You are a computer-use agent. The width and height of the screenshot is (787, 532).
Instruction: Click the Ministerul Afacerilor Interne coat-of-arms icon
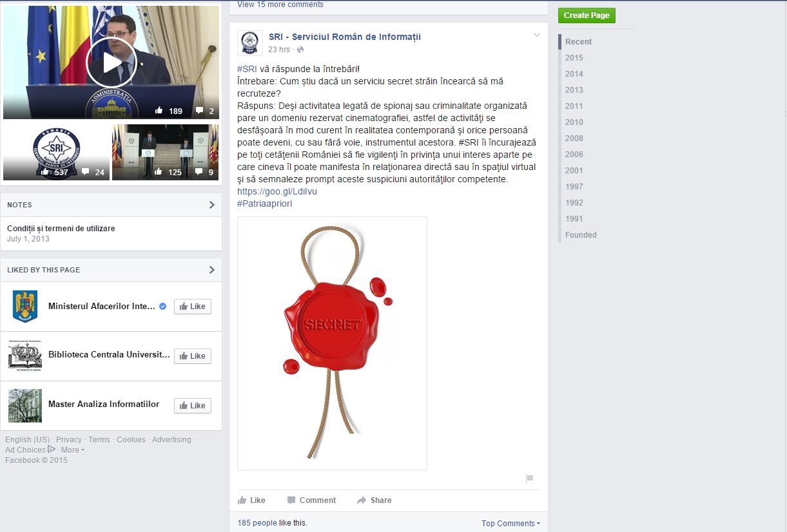coord(25,307)
